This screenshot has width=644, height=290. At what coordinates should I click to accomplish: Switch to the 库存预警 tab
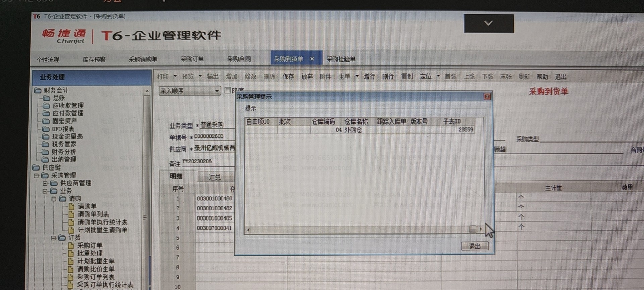pos(94,59)
